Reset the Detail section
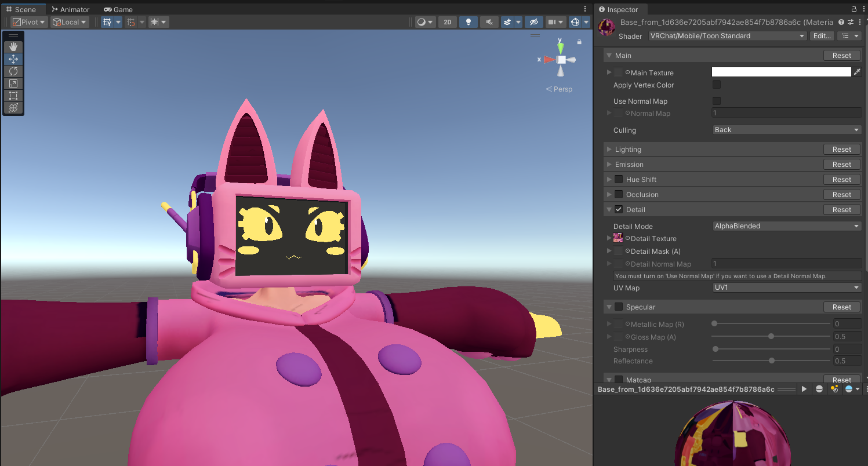868x466 pixels. pos(842,210)
